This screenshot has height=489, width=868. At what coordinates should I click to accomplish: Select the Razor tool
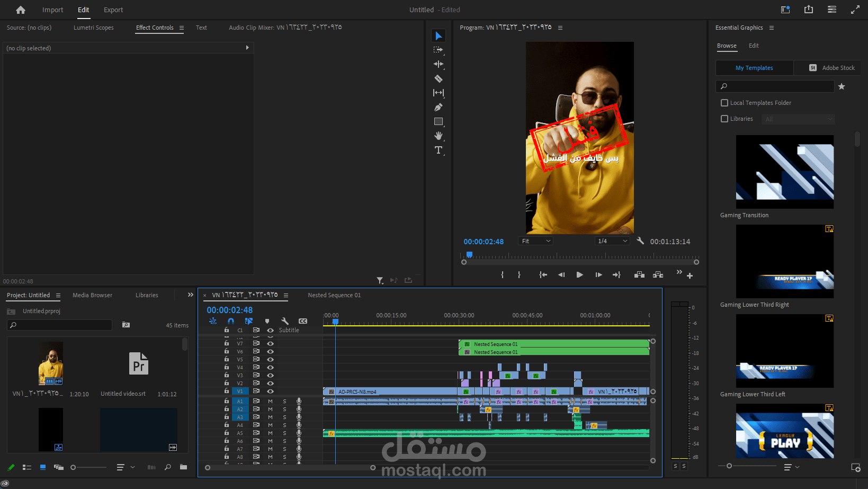pyautogui.click(x=439, y=78)
